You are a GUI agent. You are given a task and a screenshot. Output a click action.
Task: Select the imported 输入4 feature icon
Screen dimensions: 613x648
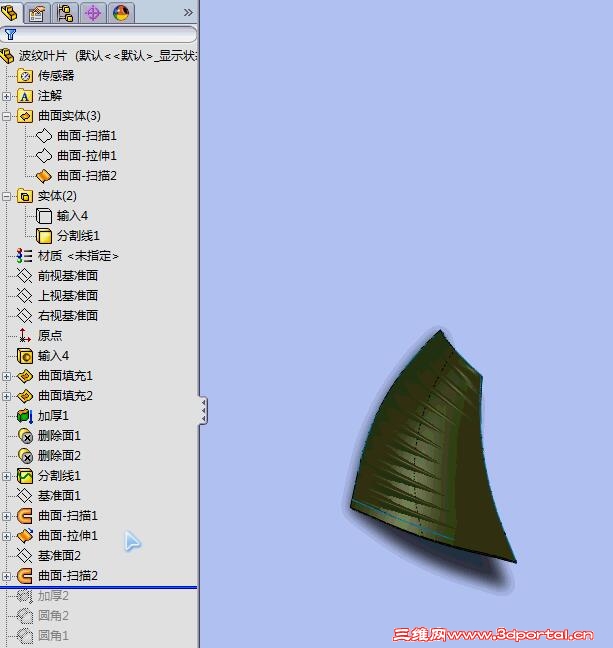(x=25, y=356)
